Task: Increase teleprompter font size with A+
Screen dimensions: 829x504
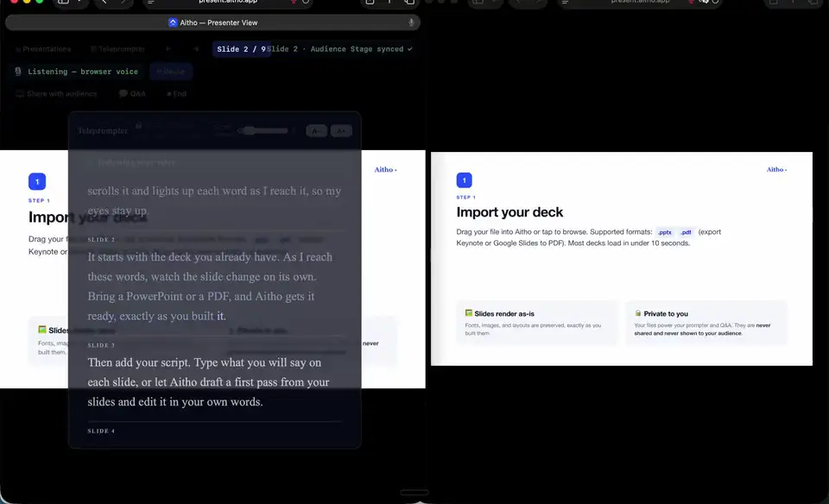Action: (341, 130)
